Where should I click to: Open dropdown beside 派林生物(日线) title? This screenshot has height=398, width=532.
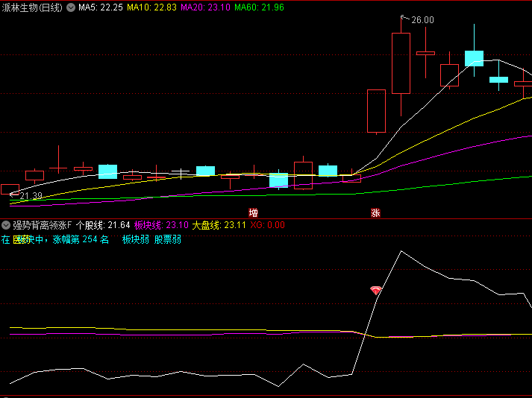click(71, 7)
